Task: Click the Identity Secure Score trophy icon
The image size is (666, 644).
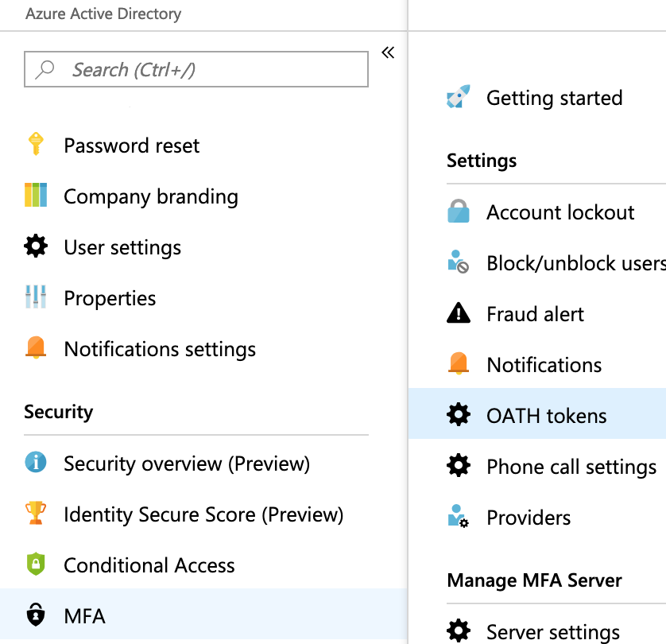Action: tap(36, 513)
